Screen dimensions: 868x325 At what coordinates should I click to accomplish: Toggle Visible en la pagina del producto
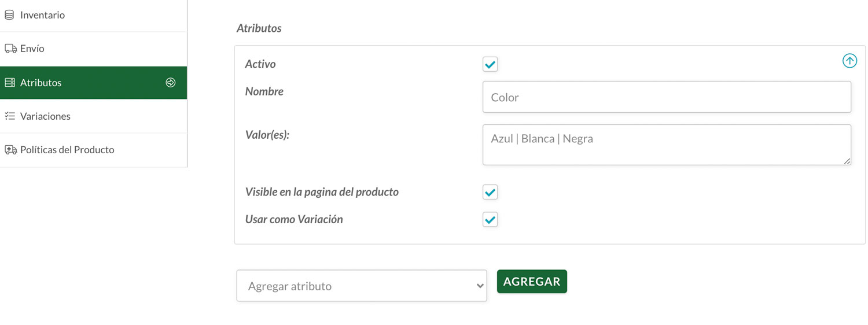[490, 192]
